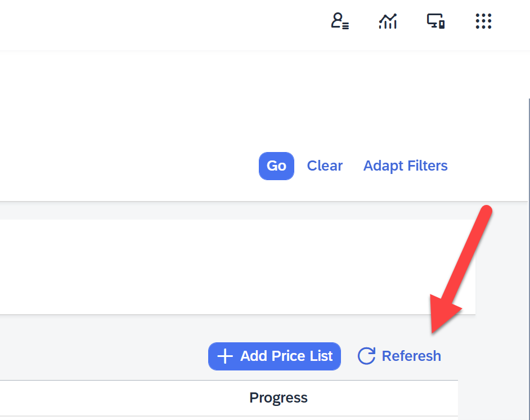Open the Adapt Filters dialog
The height and width of the screenshot is (420, 530).
point(405,166)
